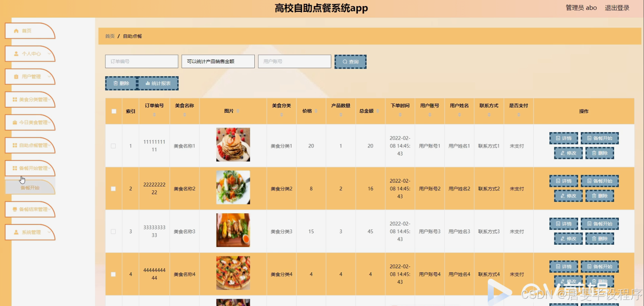The image size is (644, 306).
Task: Sort by 联系方式 column arrows
Action: (x=489, y=115)
